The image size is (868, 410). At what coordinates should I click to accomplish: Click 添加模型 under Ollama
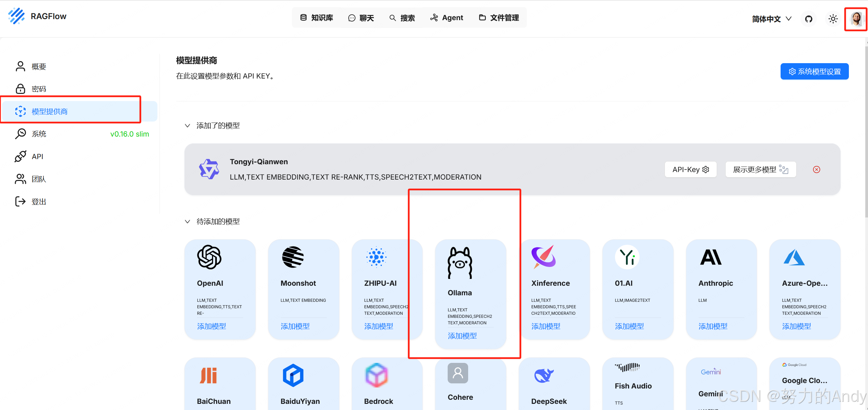click(x=462, y=336)
